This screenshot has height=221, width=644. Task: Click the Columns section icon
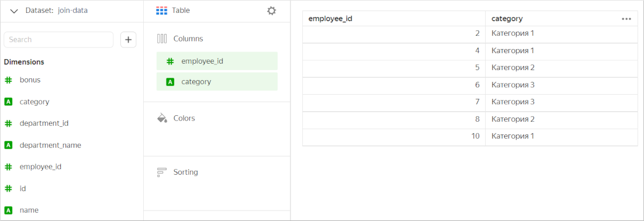[x=162, y=39]
